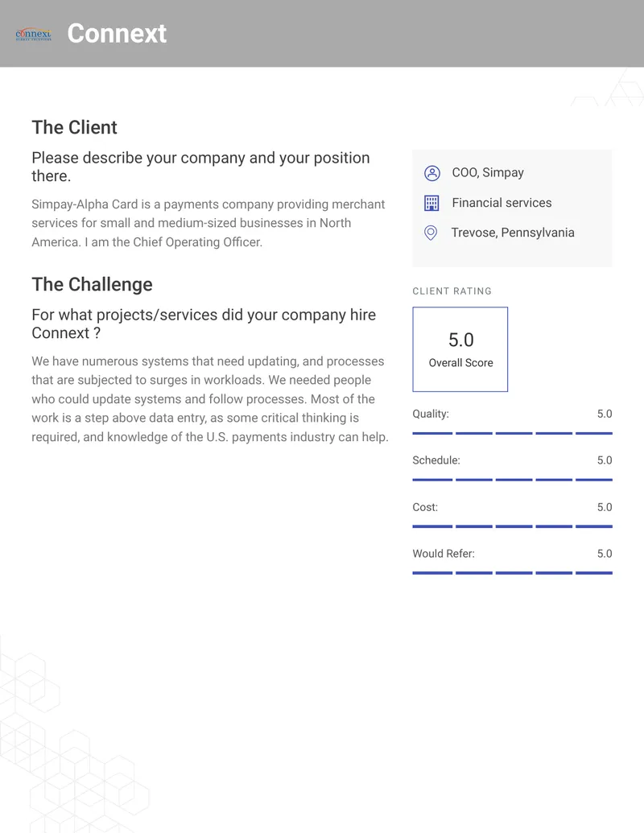Click the question about hiring Connext

tap(204, 324)
